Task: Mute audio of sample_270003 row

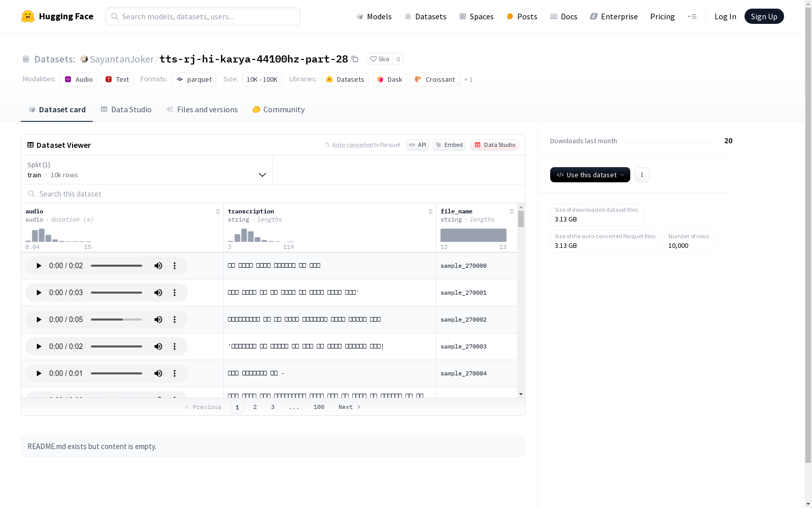Action: coord(158,346)
